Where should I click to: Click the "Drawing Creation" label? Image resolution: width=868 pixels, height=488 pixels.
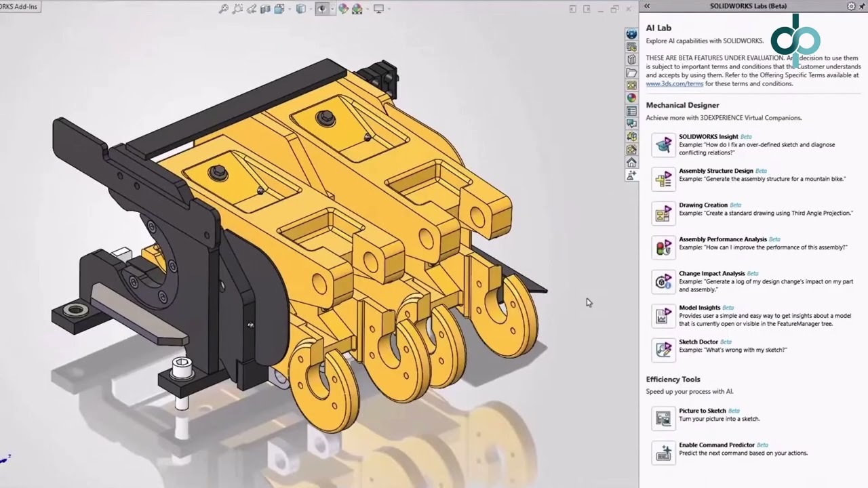point(703,205)
